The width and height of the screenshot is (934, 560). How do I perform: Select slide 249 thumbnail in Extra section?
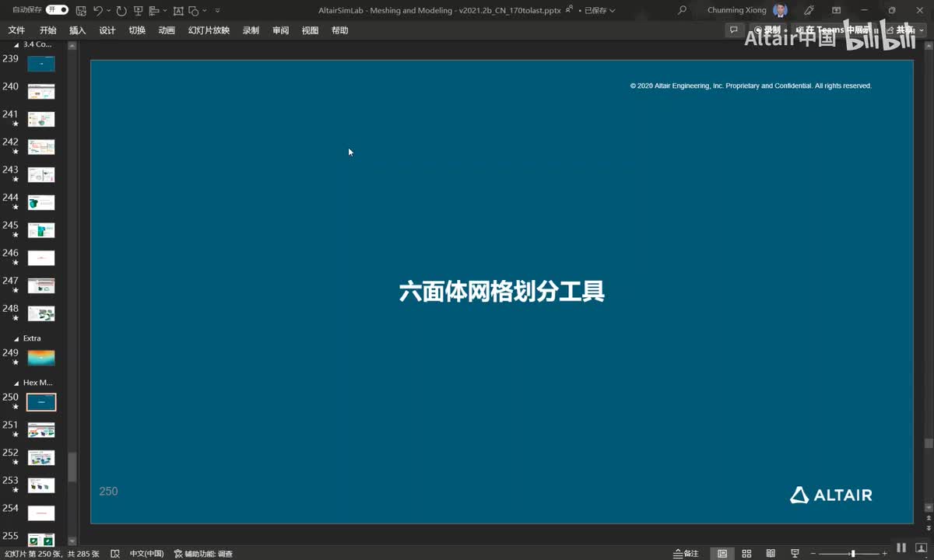41,358
